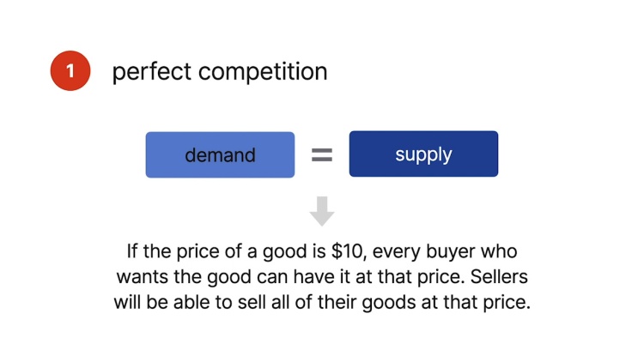Click the word 'competition' in the title
The width and height of the screenshot is (644, 362).
(x=263, y=72)
